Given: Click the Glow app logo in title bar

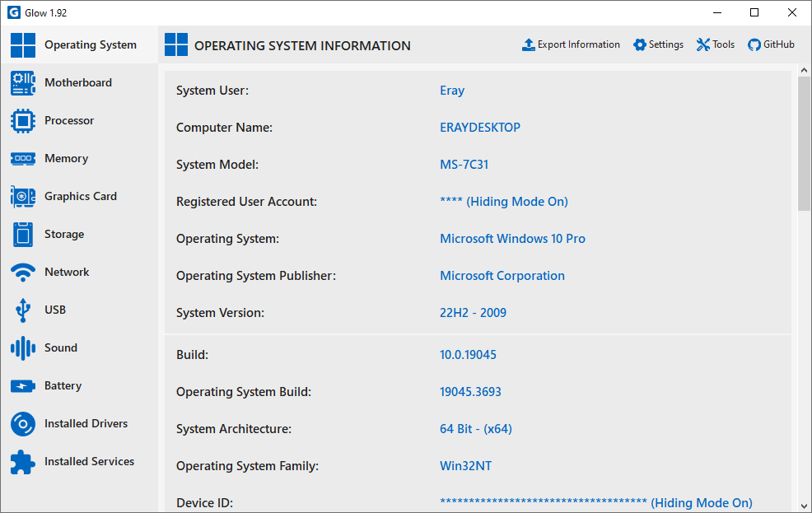Looking at the screenshot, I should point(14,12).
